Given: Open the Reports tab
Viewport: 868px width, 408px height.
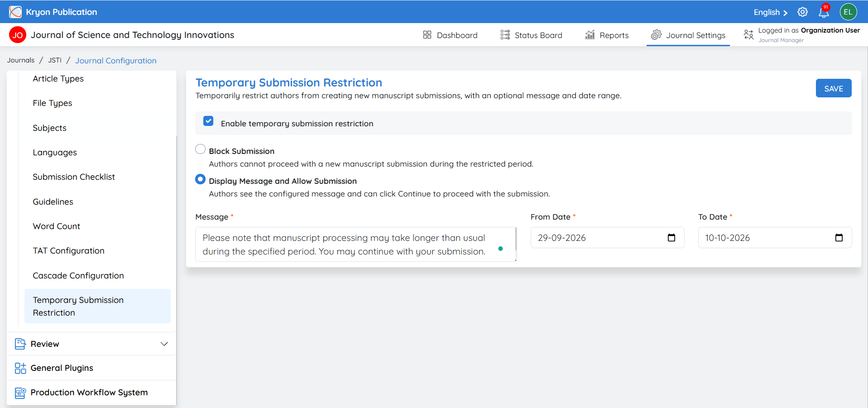Looking at the screenshot, I should click(x=607, y=35).
